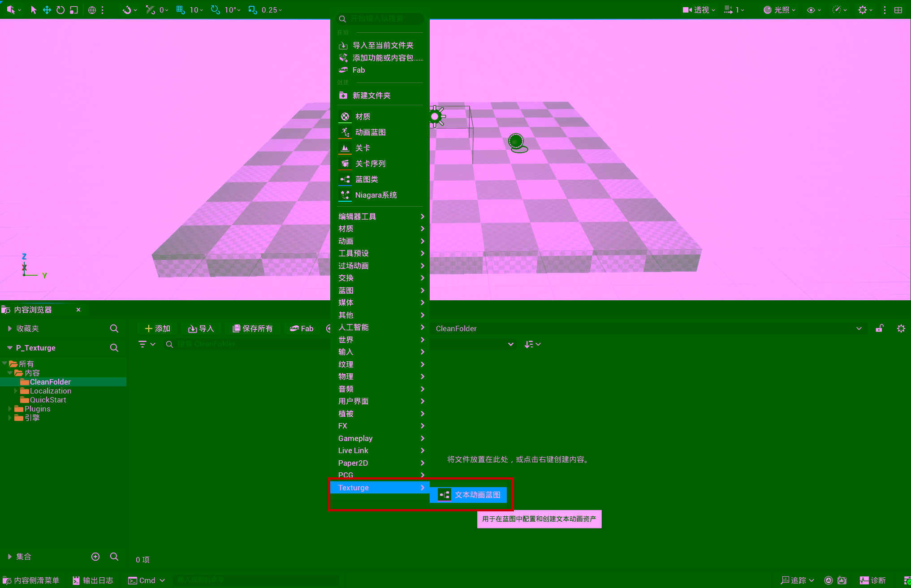Expand the 收藏夹 favorites section
Screen dimensions: 911x588
pos(9,329)
